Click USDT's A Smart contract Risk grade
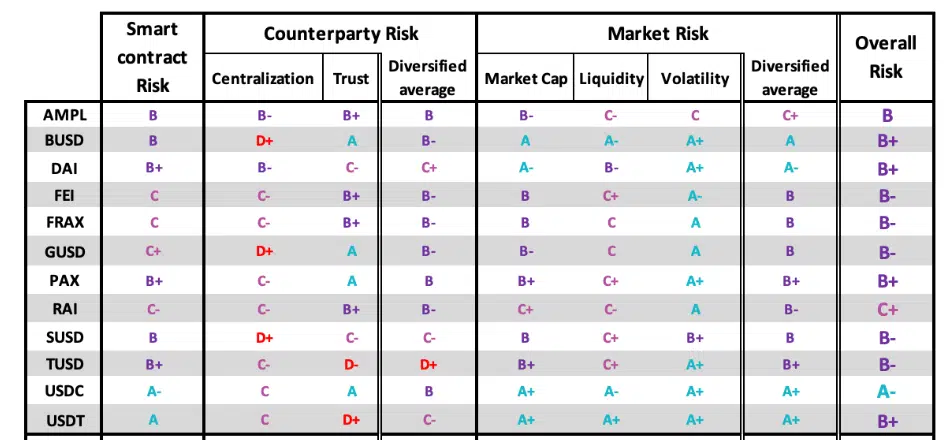Viewport: 946px width, 440px height. (x=153, y=420)
